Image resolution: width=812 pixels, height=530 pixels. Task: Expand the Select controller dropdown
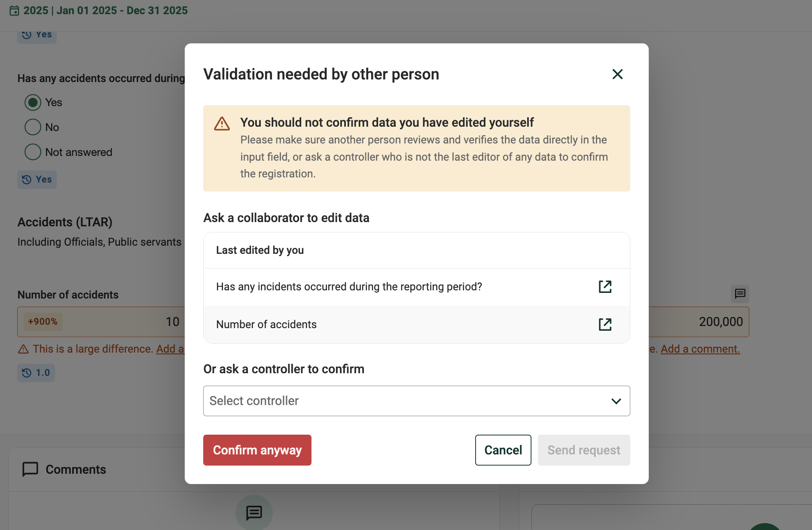coord(416,401)
